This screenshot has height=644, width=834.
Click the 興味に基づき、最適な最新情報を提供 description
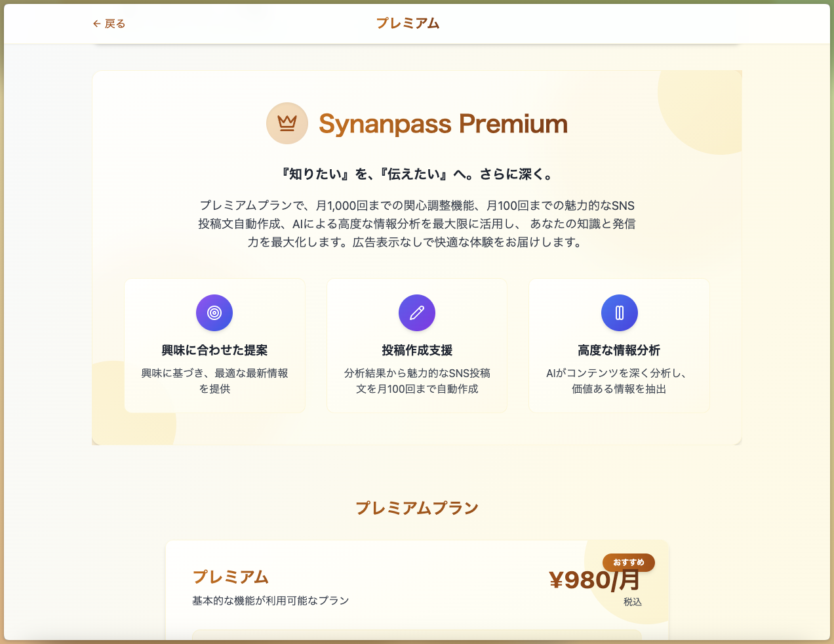(214, 381)
